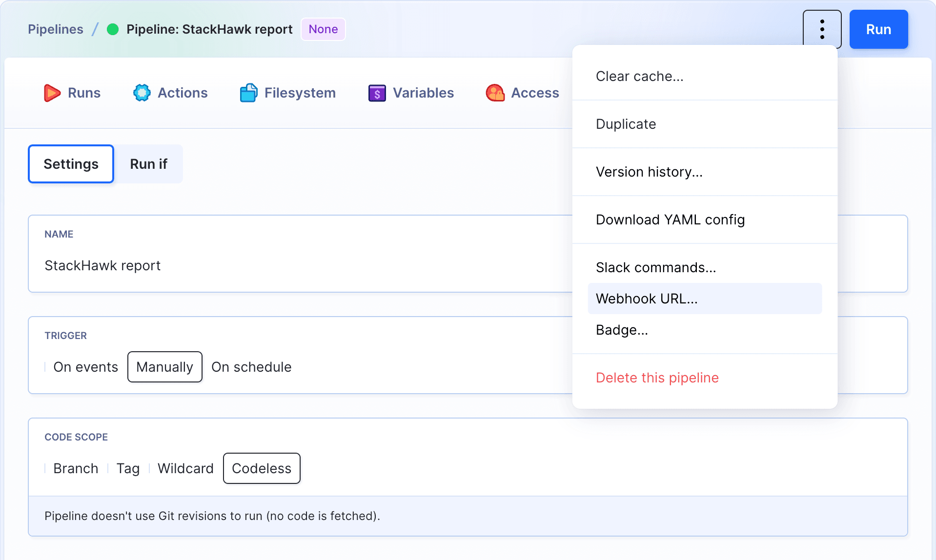Switch to the Run if tab
This screenshot has height=560, width=936.
(148, 164)
